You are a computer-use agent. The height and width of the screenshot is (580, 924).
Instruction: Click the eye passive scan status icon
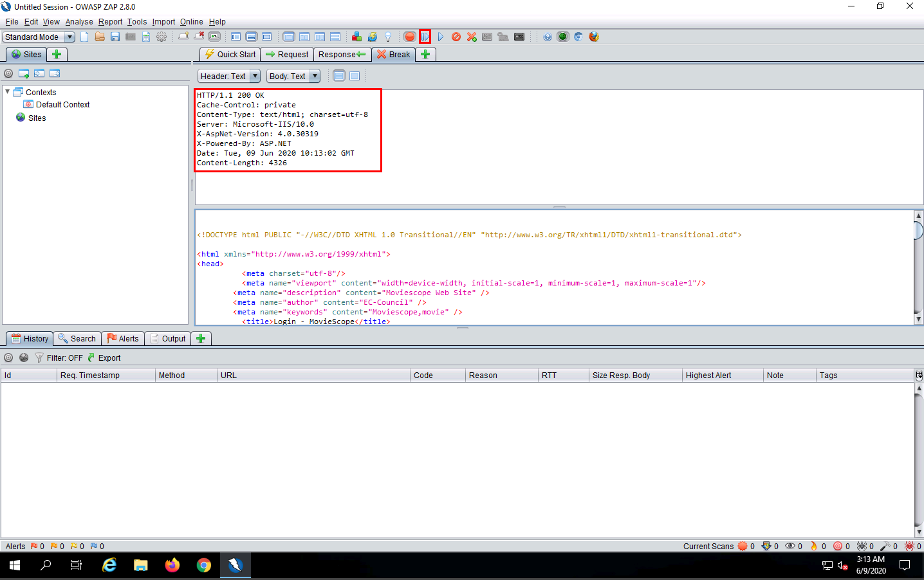click(x=790, y=546)
